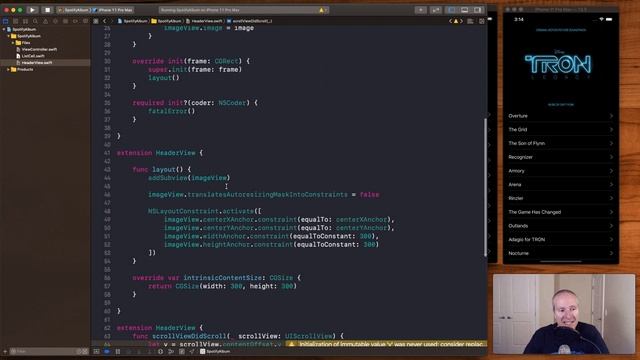Click SpotifyAlbum process in debug bar

pos(216,351)
